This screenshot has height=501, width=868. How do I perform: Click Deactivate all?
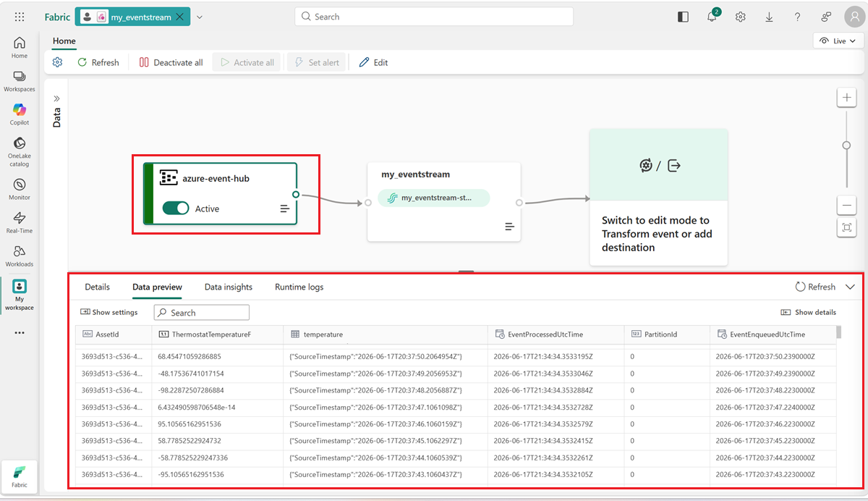(x=171, y=62)
